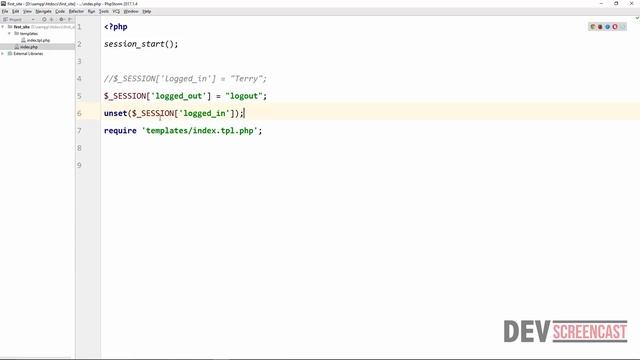The image size is (640, 360).
Task: Open the Code menu
Action: [60, 11]
